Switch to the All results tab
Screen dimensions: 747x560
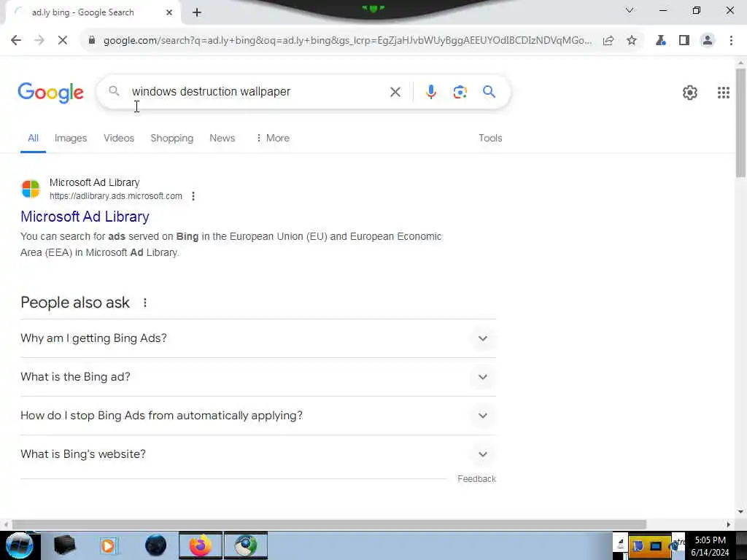pyautogui.click(x=33, y=138)
